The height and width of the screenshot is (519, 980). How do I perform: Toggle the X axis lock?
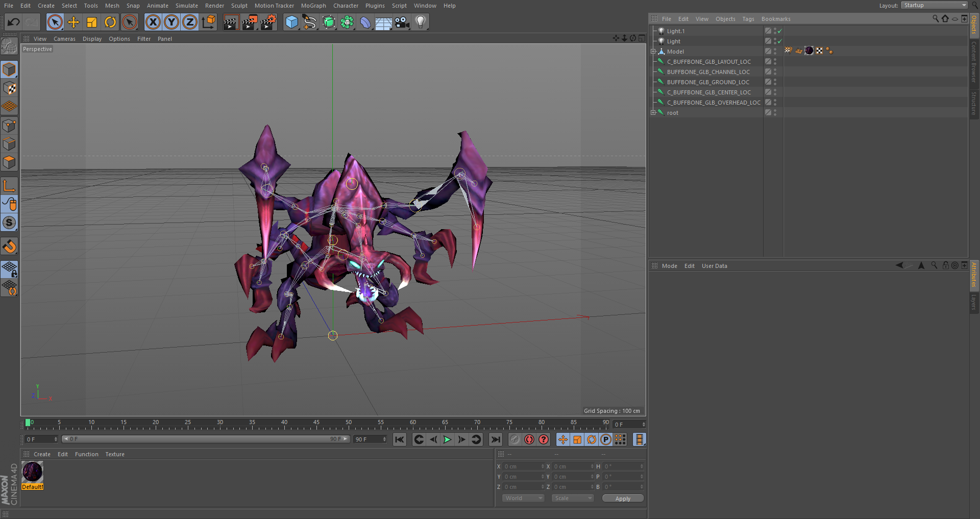(153, 22)
